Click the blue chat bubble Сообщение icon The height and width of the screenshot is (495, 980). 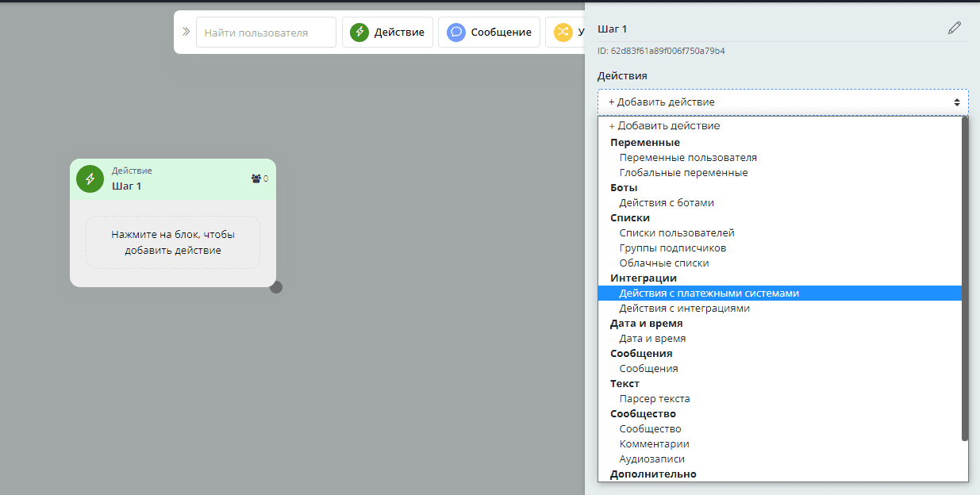click(x=455, y=33)
